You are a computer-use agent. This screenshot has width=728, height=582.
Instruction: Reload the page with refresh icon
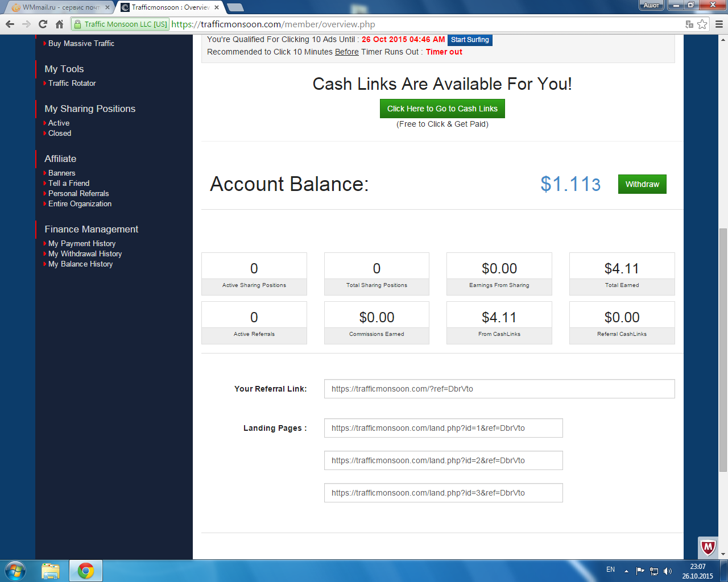point(43,24)
